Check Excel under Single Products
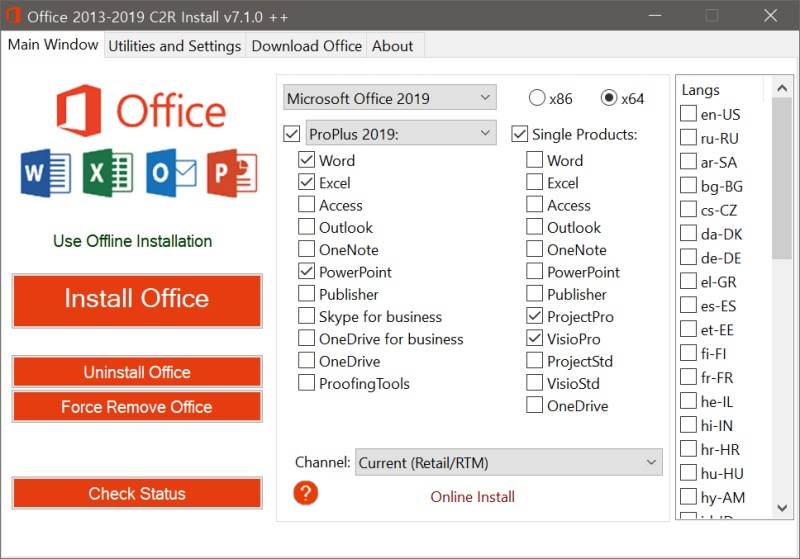The image size is (800, 559). click(x=534, y=182)
